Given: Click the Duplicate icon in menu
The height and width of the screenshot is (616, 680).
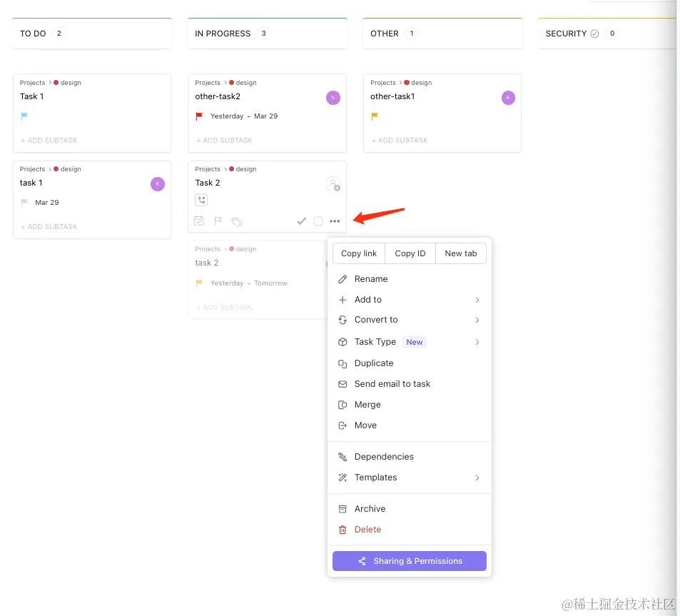Looking at the screenshot, I should click(x=342, y=363).
